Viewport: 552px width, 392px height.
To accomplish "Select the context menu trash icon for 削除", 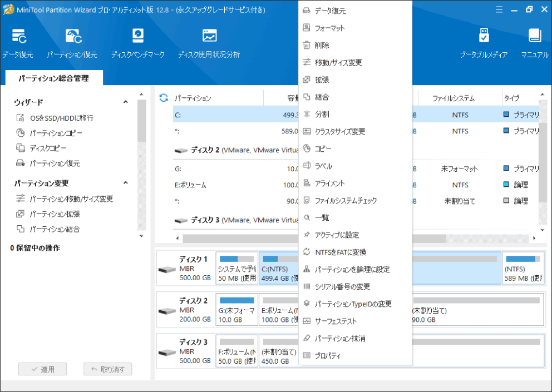I will coord(307,45).
